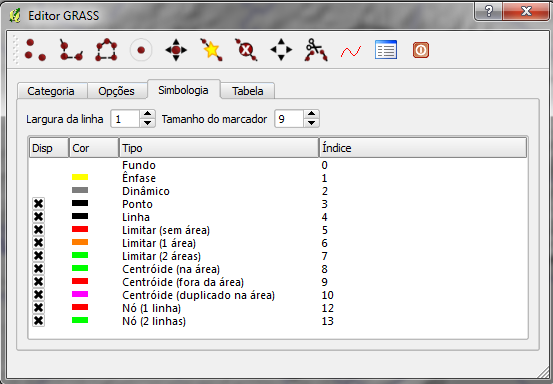
Task: Toggle display checkbox for Ponto
Action: tap(38, 204)
